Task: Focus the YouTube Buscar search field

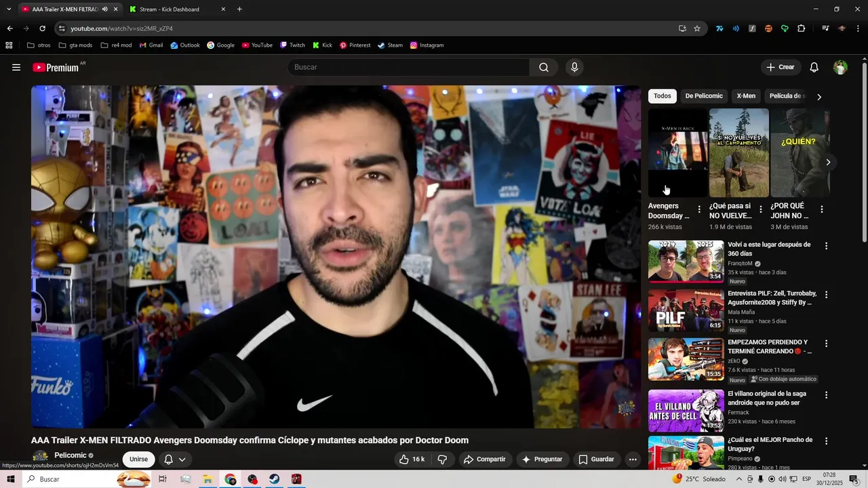Action: pyautogui.click(x=409, y=67)
